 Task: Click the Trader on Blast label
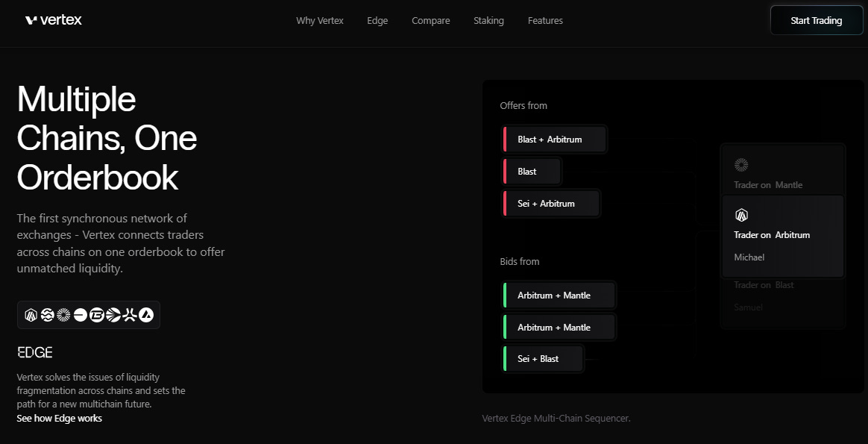pyautogui.click(x=764, y=285)
